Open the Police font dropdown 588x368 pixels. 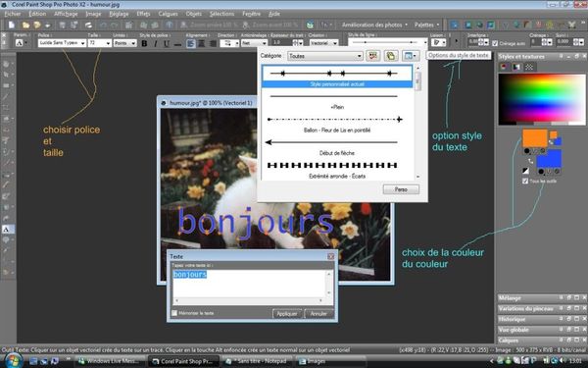coord(62,43)
